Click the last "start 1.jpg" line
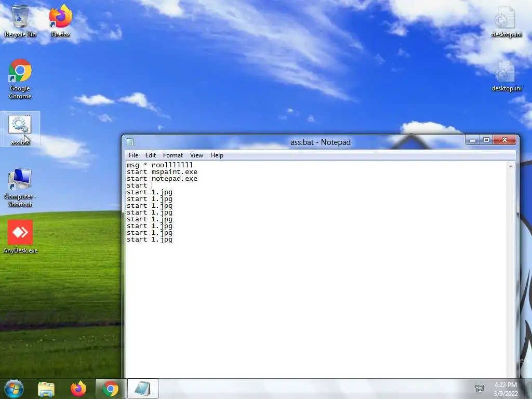532x399 pixels. 149,240
